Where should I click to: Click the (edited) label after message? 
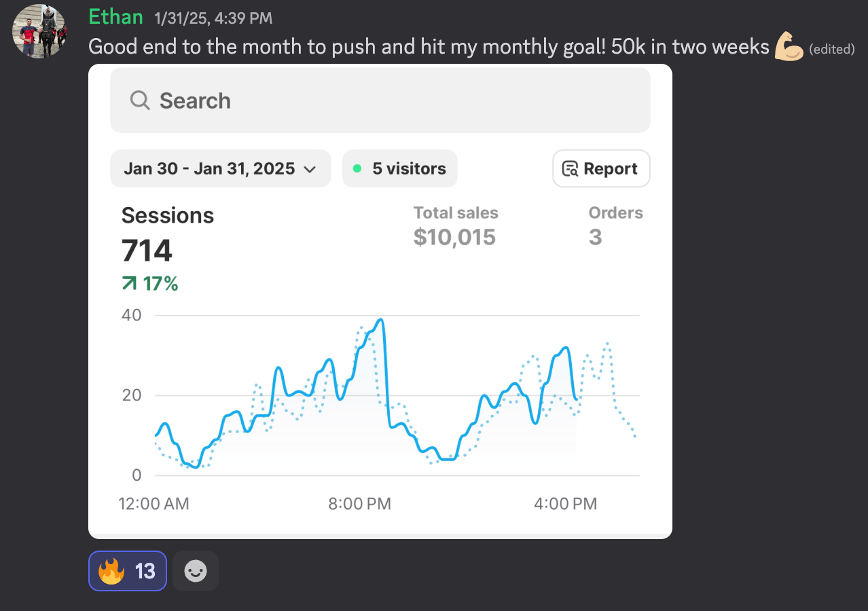[831, 49]
